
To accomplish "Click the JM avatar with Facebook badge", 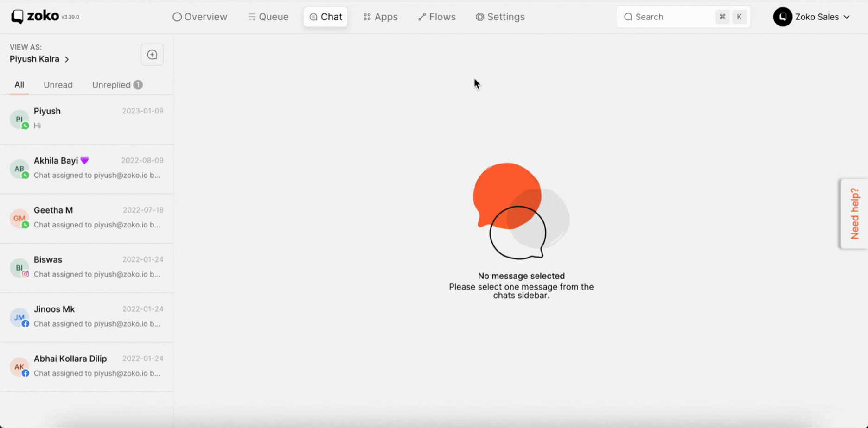I will point(19,318).
